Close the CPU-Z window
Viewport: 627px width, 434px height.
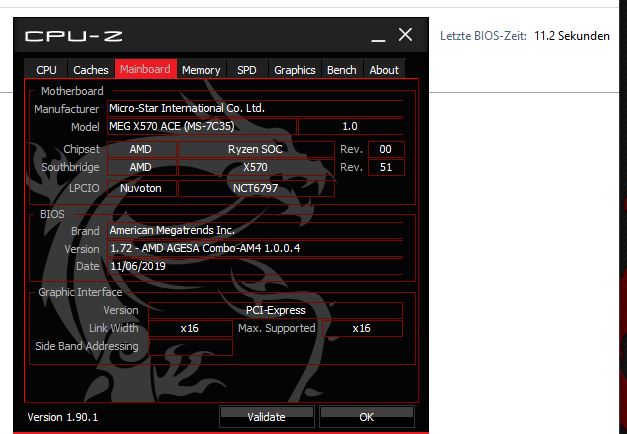click(x=405, y=35)
